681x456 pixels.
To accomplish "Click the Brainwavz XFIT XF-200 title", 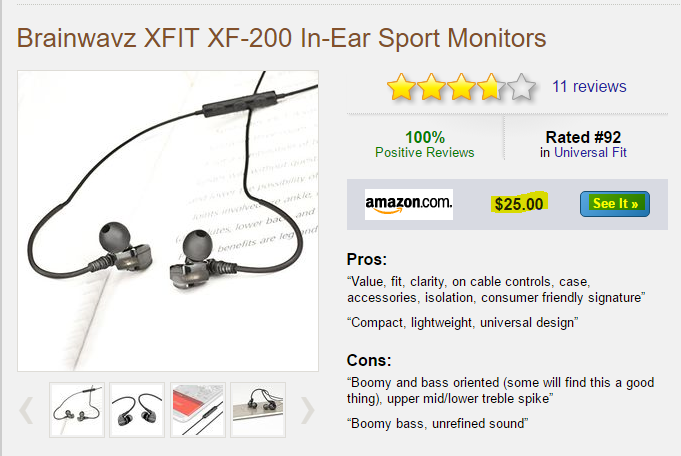I will click(281, 38).
